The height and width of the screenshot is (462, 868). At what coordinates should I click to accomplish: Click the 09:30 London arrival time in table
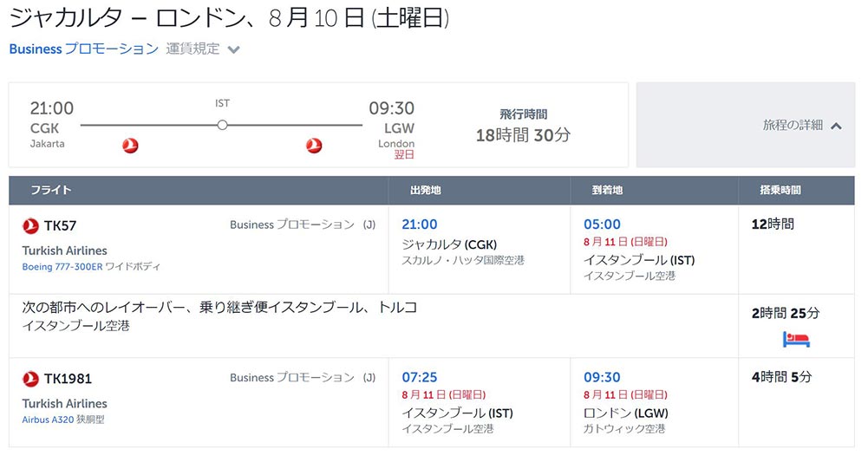pyautogui.click(x=602, y=377)
